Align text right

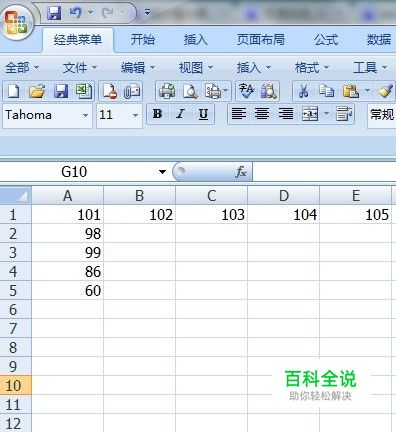(286, 114)
